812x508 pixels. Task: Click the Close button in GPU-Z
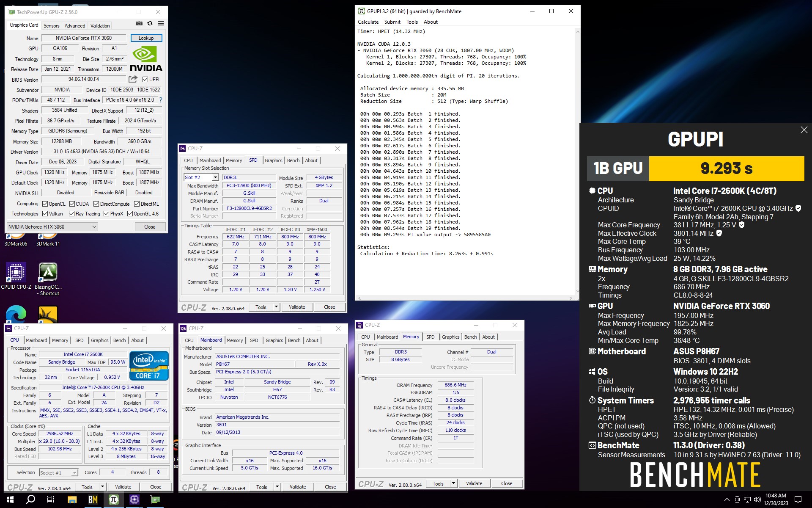(x=150, y=226)
